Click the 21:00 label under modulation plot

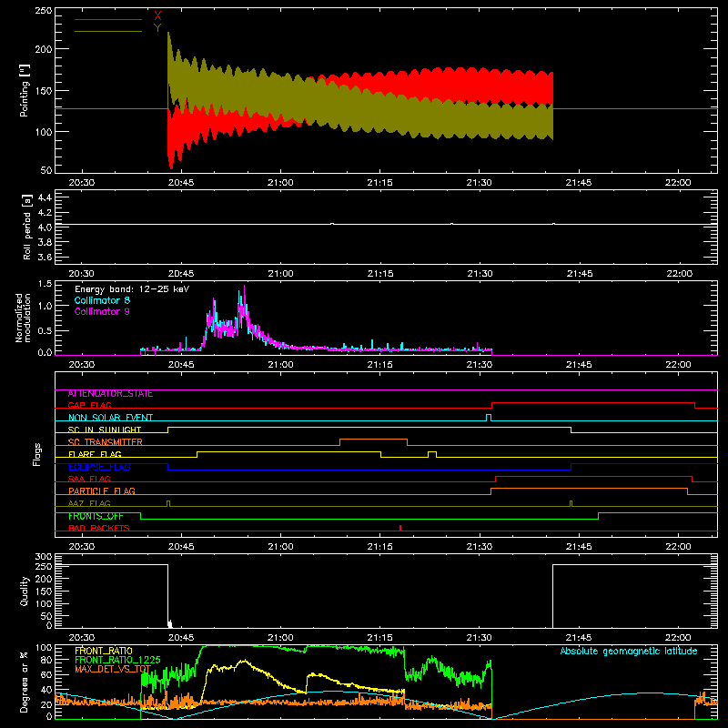coord(280,365)
